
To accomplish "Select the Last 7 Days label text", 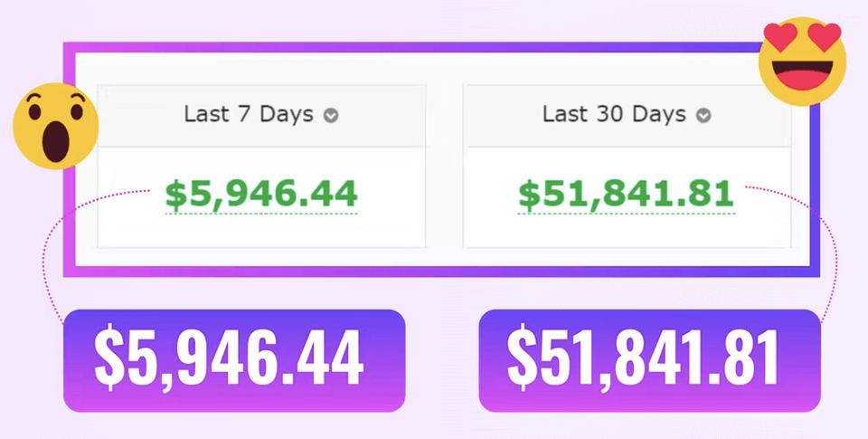I will pos(249,115).
